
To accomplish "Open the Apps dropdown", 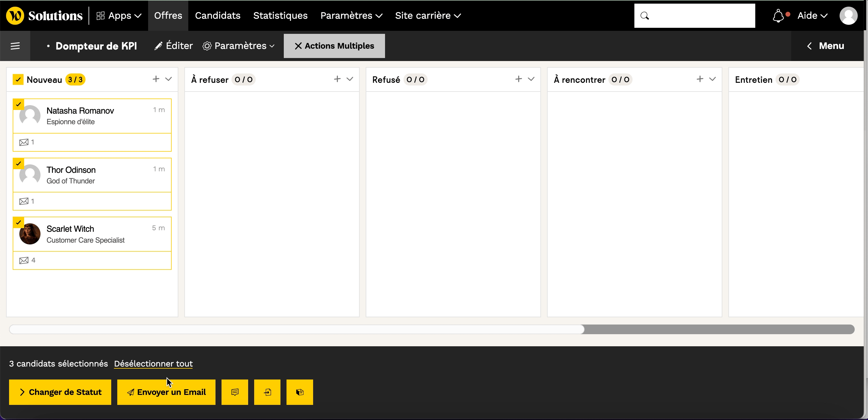I will point(119,16).
